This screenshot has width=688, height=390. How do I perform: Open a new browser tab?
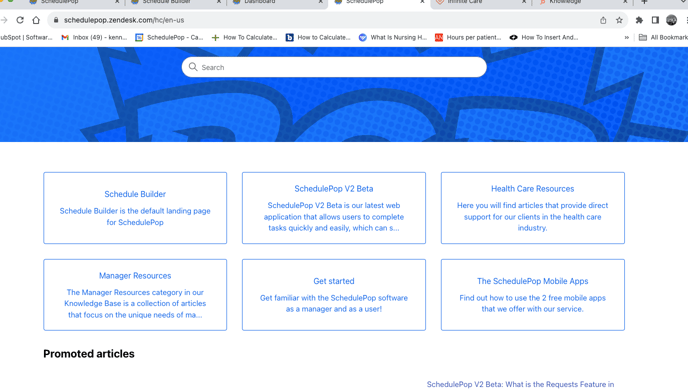[x=644, y=2]
